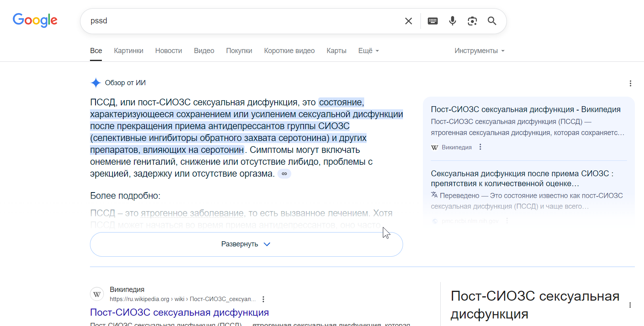Open the Видео tab
Image resolution: width=644 pixels, height=326 pixels.
pyautogui.click(x=204, y=51)
